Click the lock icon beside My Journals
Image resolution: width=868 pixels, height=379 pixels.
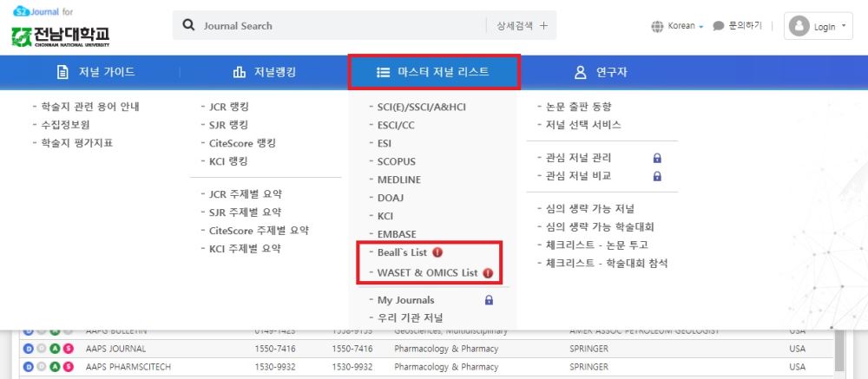pyautogui.click(x=489, y=300)
